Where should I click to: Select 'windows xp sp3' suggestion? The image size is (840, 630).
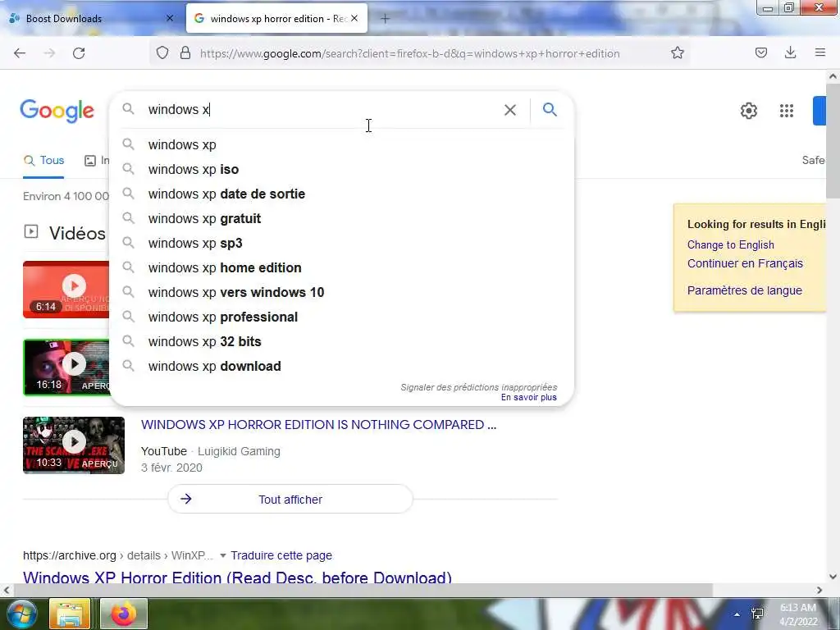pos(343,243)
